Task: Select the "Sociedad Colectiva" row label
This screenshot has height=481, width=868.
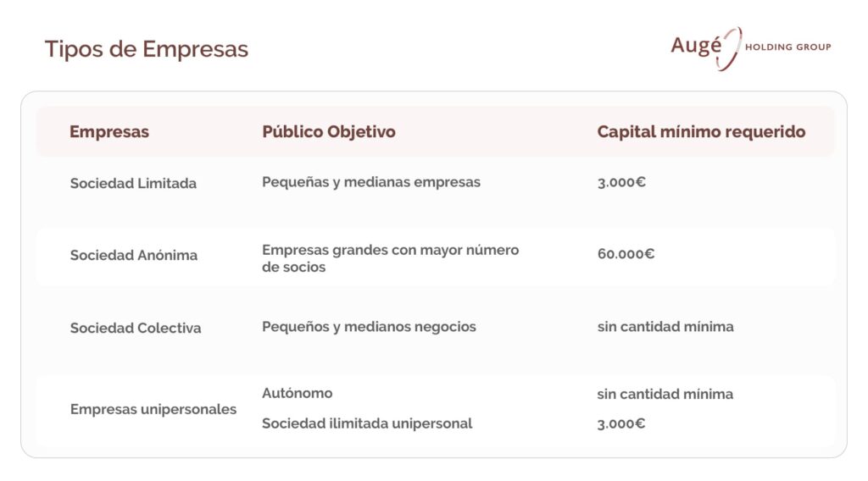Action: [x=136, y=328]
